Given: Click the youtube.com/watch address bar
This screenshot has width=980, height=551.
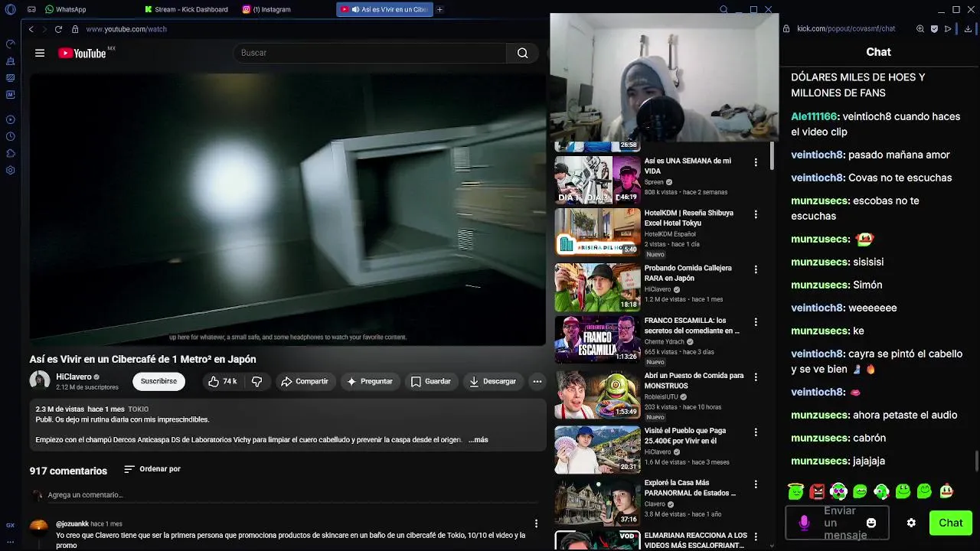Looking at the screenshot, I should pyautogui.click(x=126, y=29).
